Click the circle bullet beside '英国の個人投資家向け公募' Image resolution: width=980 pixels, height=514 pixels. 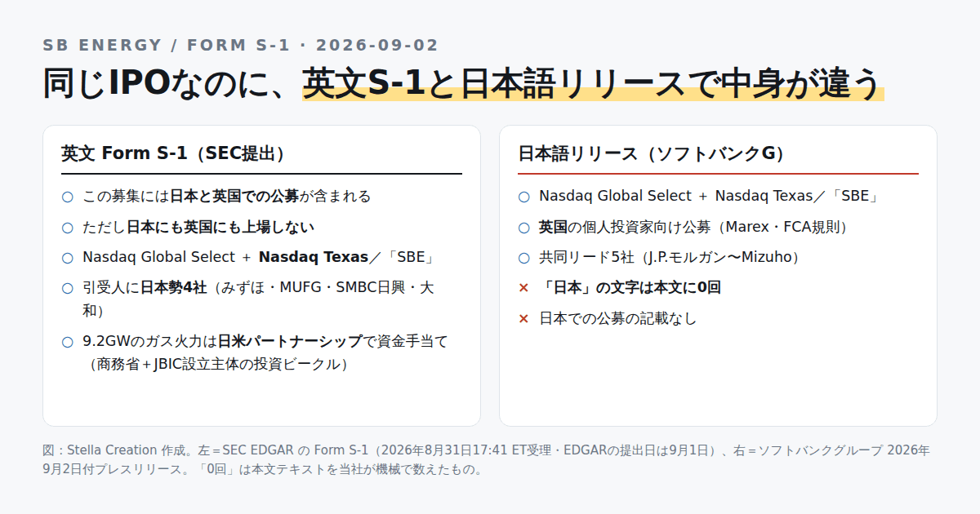(524, 228)
